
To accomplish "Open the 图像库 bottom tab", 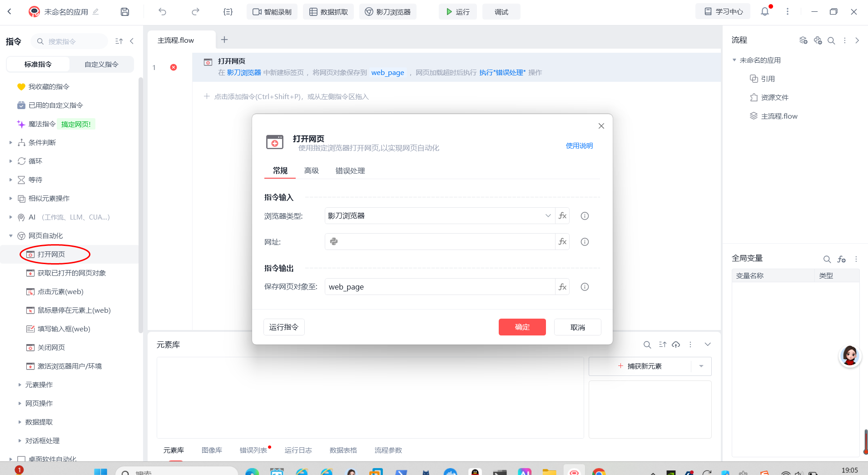I will [x=212, y=450].
